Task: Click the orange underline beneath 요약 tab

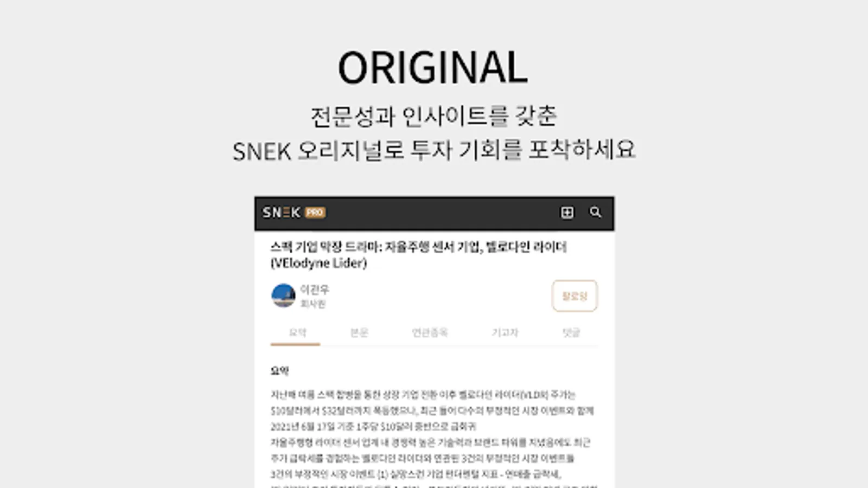Action: [x=295, y=344]
